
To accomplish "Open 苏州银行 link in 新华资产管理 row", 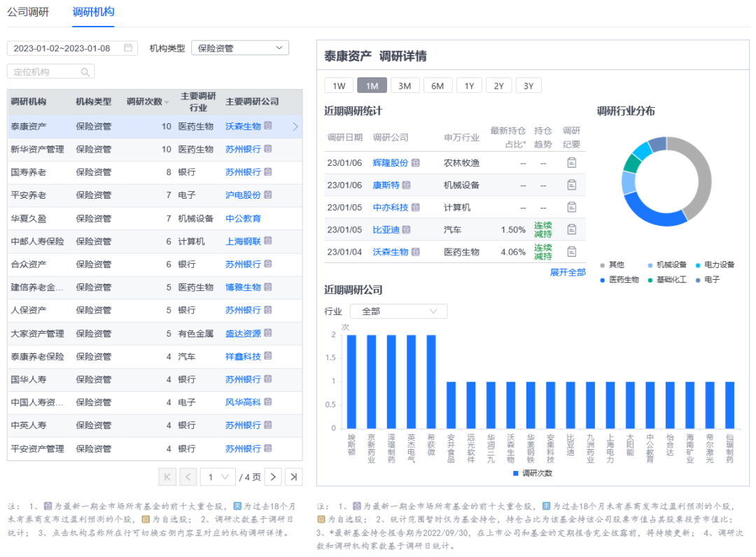I will [243, 149].
